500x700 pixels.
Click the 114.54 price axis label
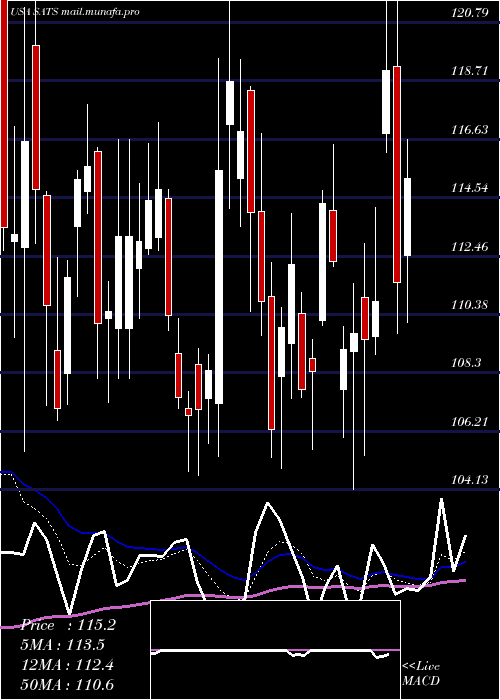tap(470, 188)
